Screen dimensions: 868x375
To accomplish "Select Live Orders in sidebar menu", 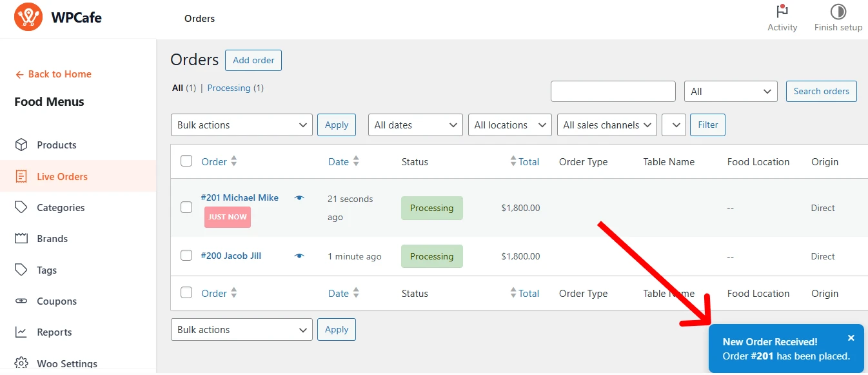I will pyautogui.click(x=62, y=177).
